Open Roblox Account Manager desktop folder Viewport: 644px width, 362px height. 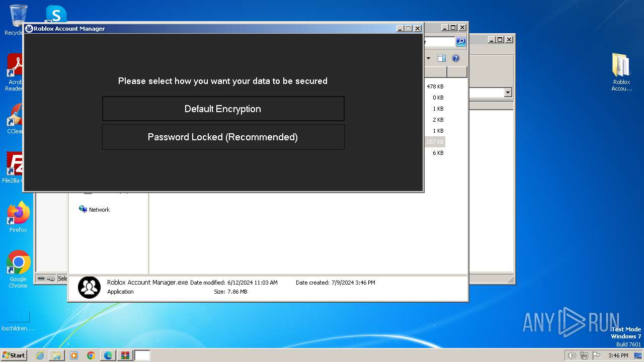[621, 72]
